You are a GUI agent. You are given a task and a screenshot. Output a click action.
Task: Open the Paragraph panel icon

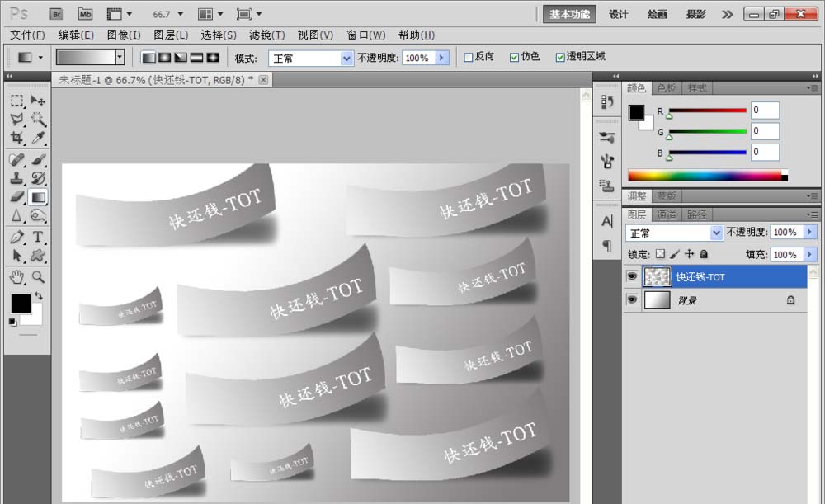(x=607, y=245)
